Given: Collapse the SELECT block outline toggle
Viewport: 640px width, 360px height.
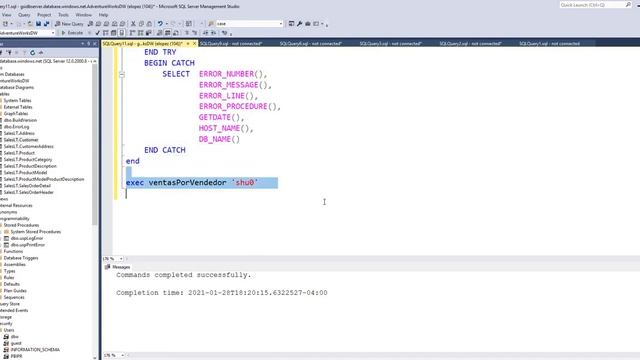Looking at the screenshot, I should (122, 75).
